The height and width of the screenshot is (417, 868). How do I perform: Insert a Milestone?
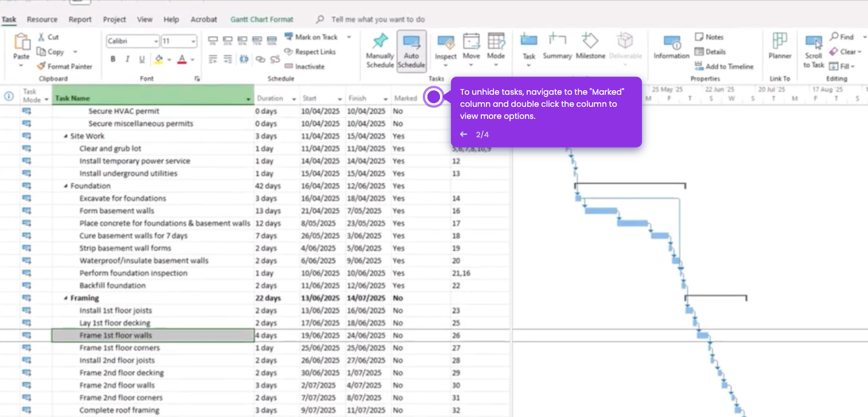click(590, 47)
